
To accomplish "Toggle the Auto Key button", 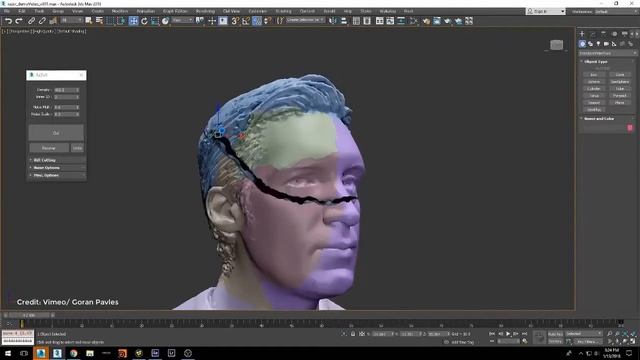I will click(555, 334).
